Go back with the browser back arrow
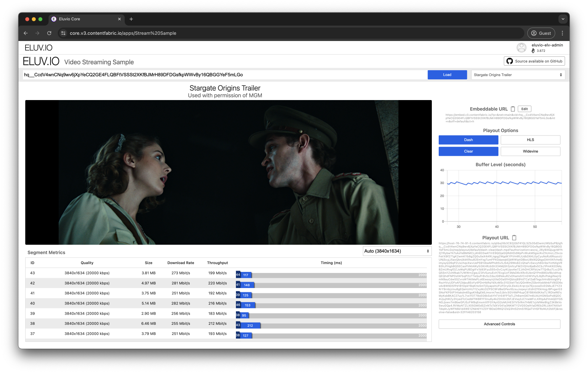588x373 pixels. click(26, 33)
